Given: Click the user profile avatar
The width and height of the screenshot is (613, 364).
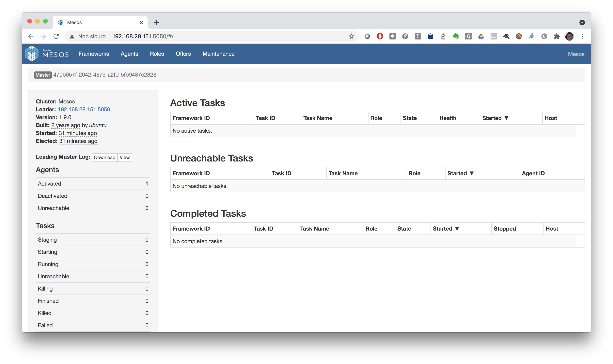Looking at the screenshot, I should (x=569, y=36).
